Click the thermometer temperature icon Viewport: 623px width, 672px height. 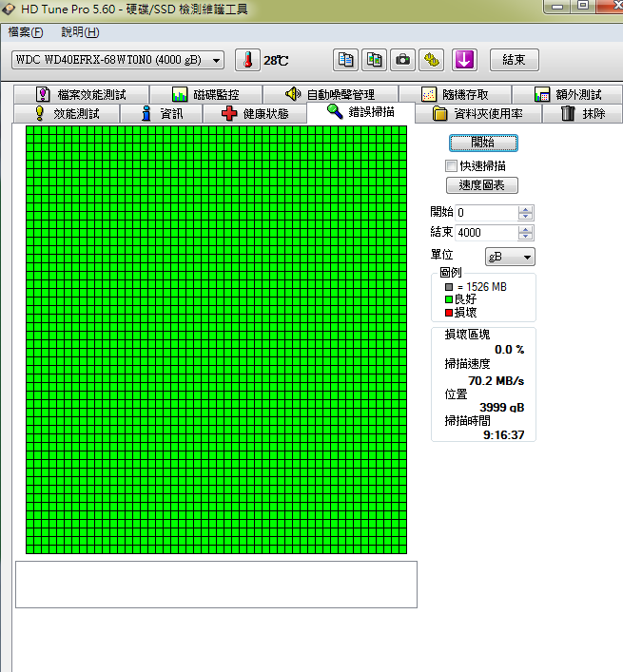tap(247, 60)
